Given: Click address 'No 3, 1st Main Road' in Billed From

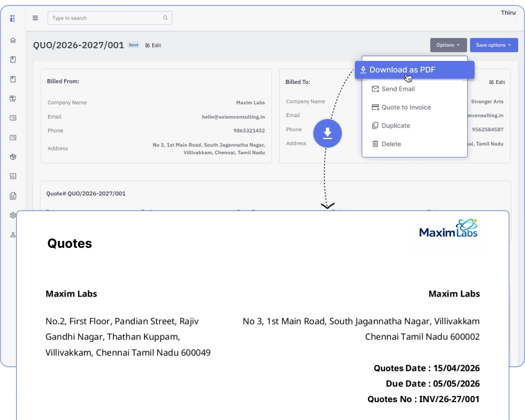Looking at the screenshot, I should click(208, 149).
